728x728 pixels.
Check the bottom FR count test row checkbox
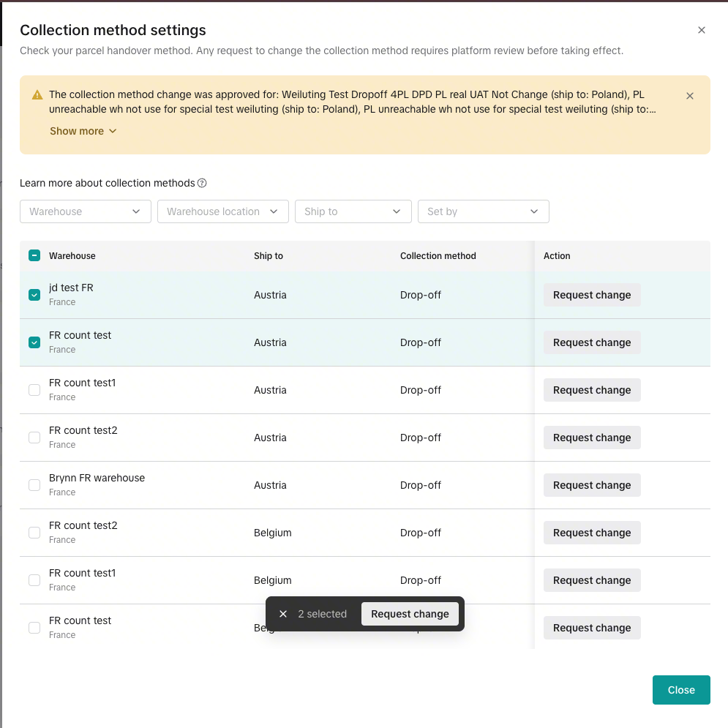pyautogui.click(x=34, y=628)
